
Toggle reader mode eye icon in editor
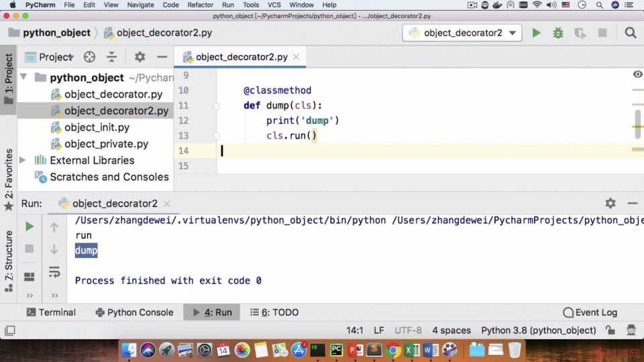pos(637,74)
